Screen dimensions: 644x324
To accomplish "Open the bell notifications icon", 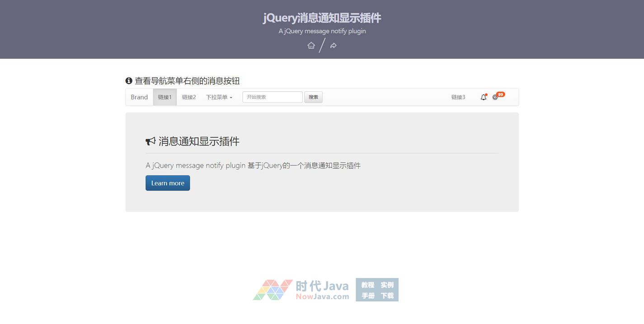I will (x=483, y=97).
